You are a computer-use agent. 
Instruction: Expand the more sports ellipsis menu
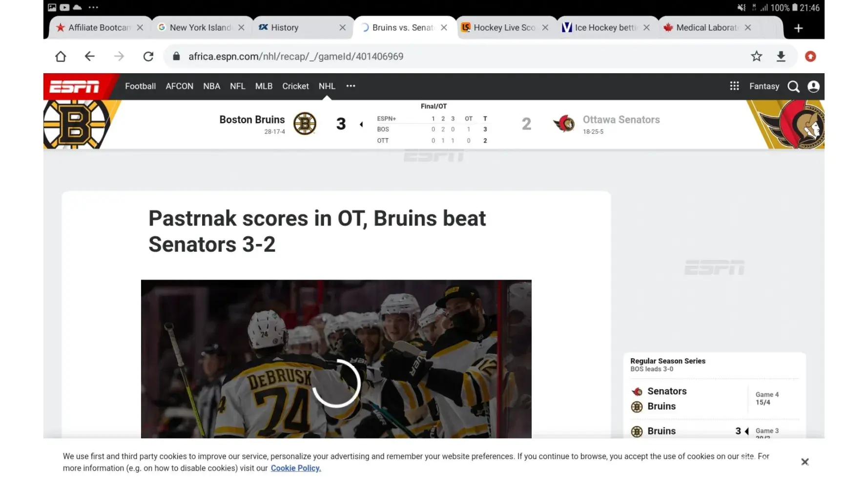(x=351, y=86)
